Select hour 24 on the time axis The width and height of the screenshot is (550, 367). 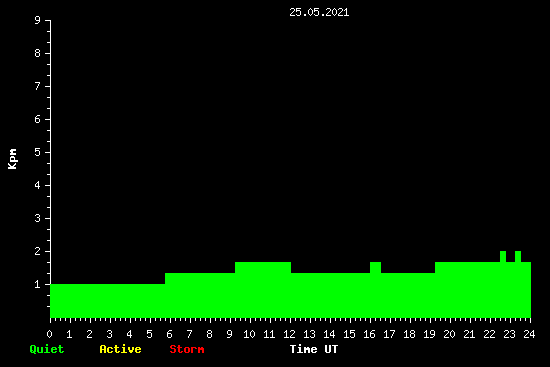(529, 334)
